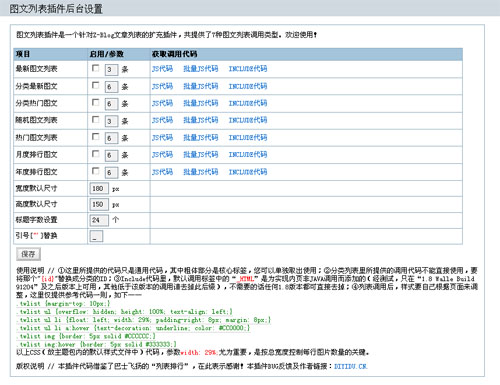Focus the 分类最新图文 count field

click(111, 87)
